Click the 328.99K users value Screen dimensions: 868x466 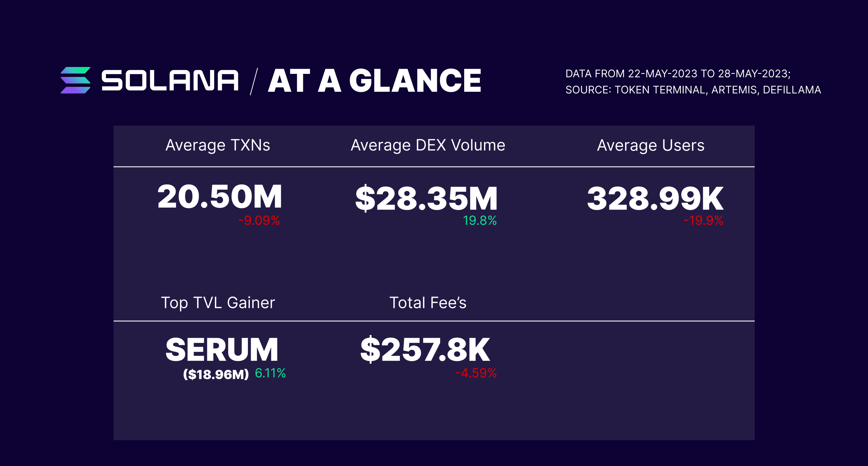[655, 199]
